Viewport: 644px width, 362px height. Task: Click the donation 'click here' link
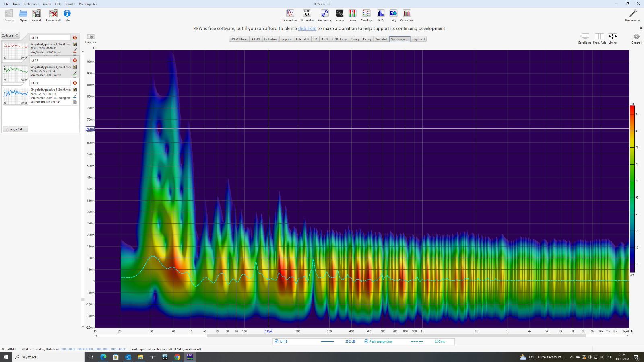[x=307, y=29]
